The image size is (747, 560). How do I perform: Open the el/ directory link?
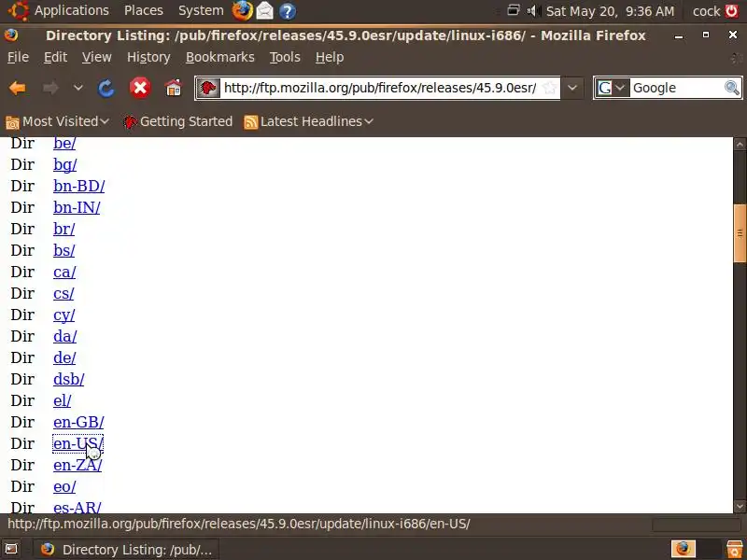tap(62, 401)
